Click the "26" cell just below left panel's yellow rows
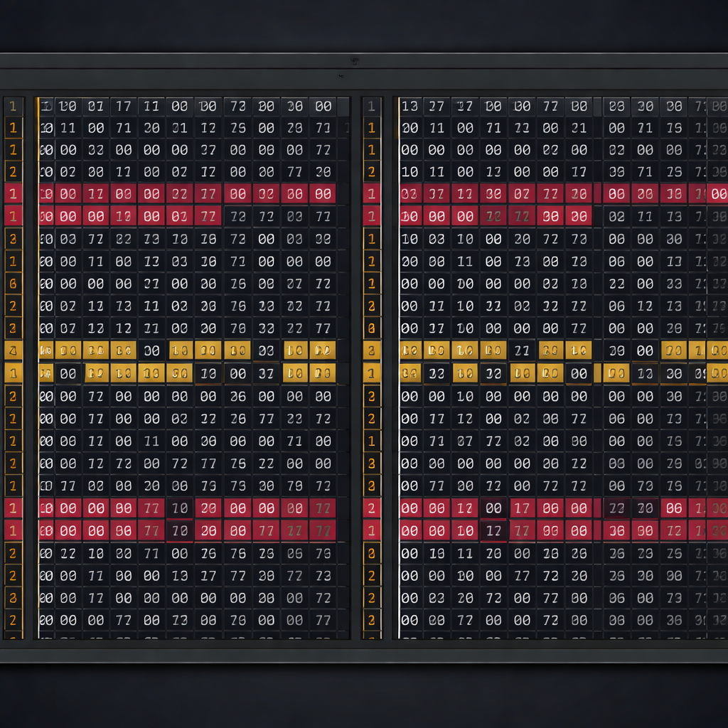Image resolution: width=728 pixels, height=728 pixels. (x=237, y=397)
